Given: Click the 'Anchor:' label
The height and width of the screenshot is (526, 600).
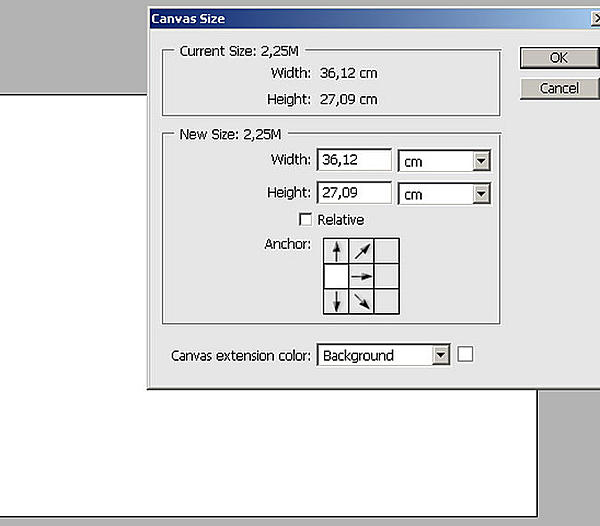Looking at the screenshot, I should pyautogui.click(x=288, y=244).
